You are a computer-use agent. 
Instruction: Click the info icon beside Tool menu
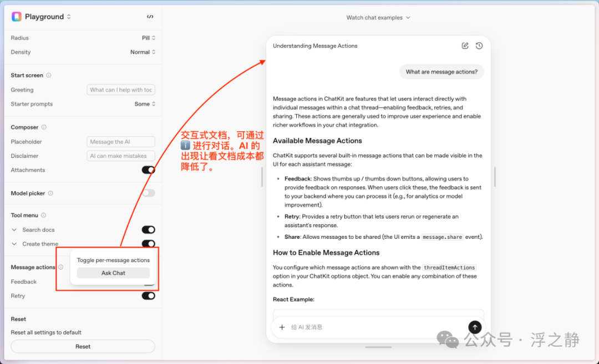(x=44, y=215)
